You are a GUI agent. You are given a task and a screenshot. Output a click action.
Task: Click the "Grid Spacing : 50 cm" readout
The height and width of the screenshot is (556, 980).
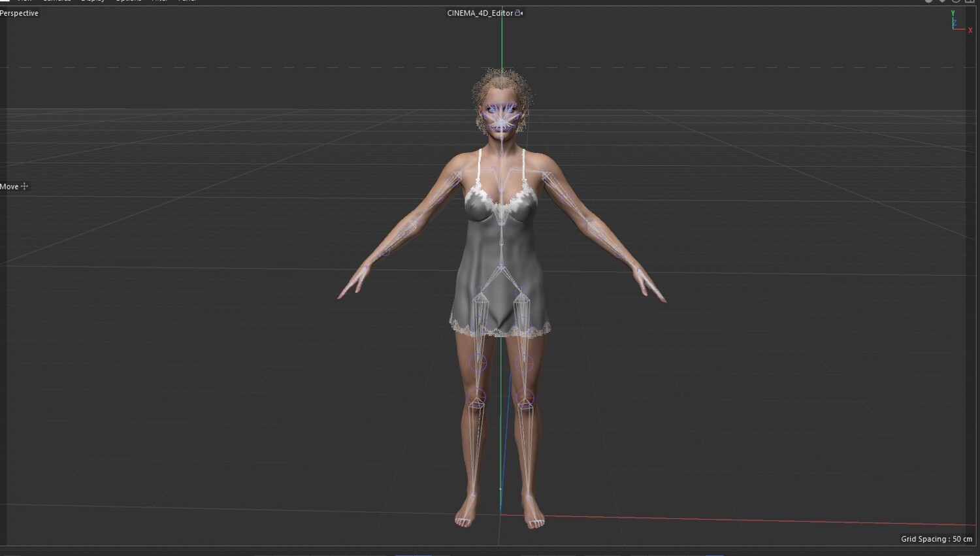(x=936, y=539)
